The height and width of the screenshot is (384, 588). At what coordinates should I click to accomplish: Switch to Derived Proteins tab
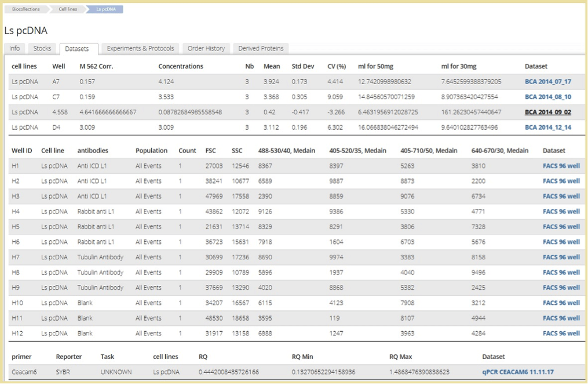click(261, 49)
